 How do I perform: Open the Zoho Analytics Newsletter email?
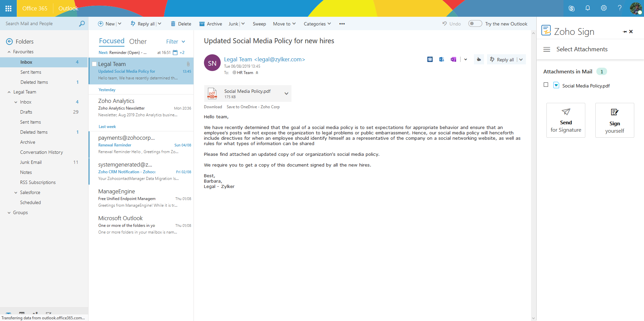click(141, 108)
